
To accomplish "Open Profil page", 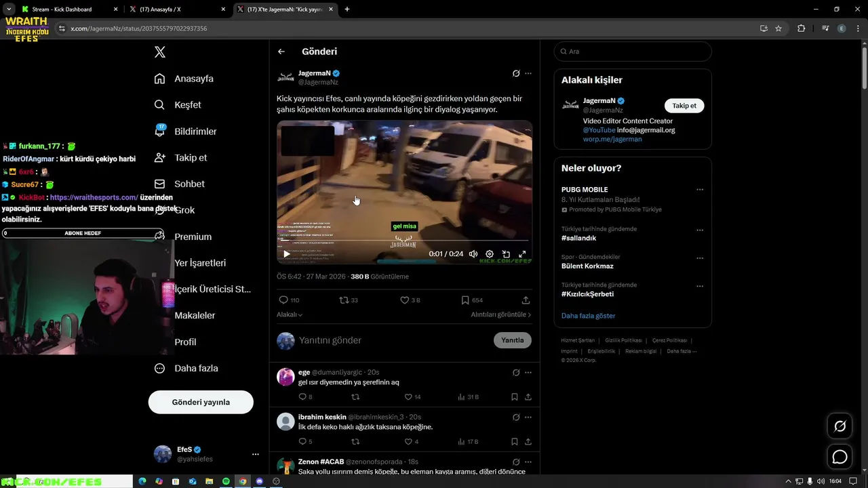I will 185,342.
